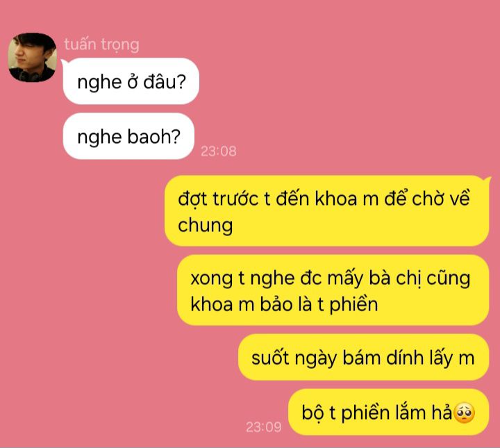
Task: Tap the 23:09 timestamp
Action: 264,427
